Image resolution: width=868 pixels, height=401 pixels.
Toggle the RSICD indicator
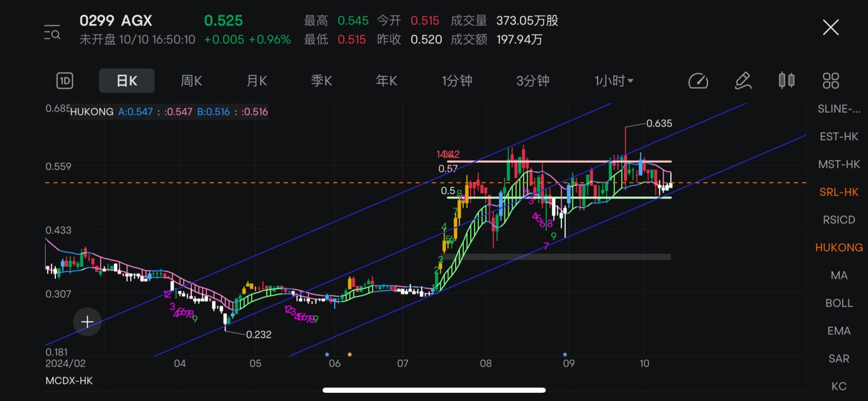839,219
